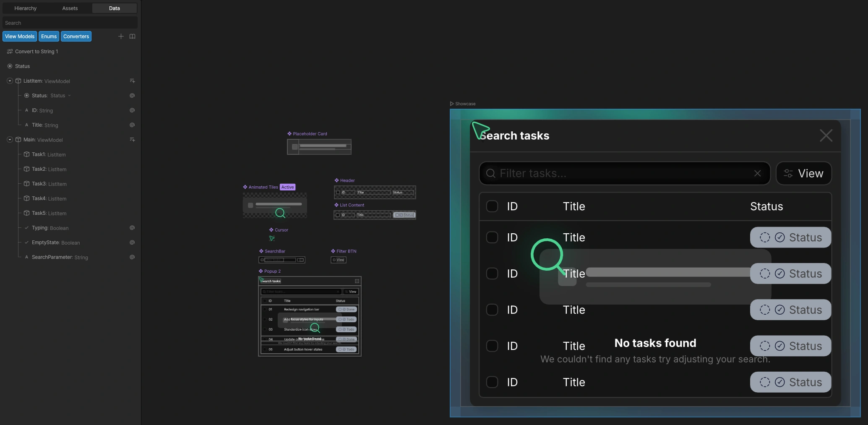Viewport: 868px width, 425px height.
Task: Click the clear X icon inside the Filter tasks field
Action: (758, 173)
